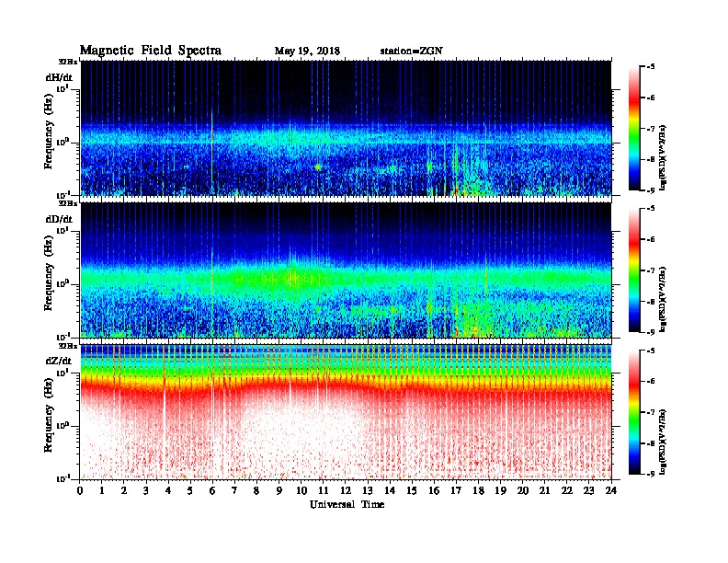Click hour tick label 3 on time axis

click(x=146, y=491)
